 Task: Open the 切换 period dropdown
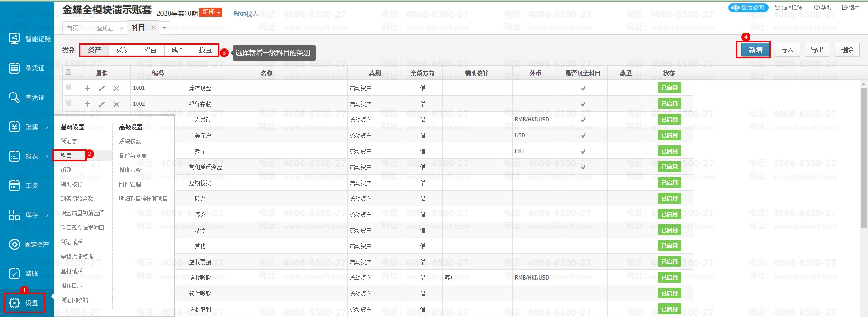[x=211, y=12]
